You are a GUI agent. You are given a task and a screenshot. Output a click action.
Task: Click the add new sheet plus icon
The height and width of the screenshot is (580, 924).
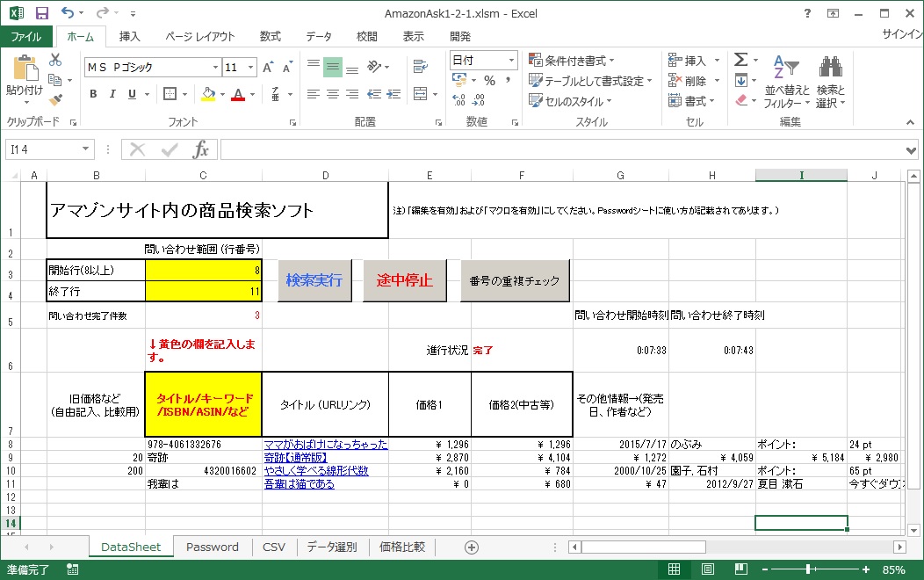pyautogui.click(x=471, y=547)
